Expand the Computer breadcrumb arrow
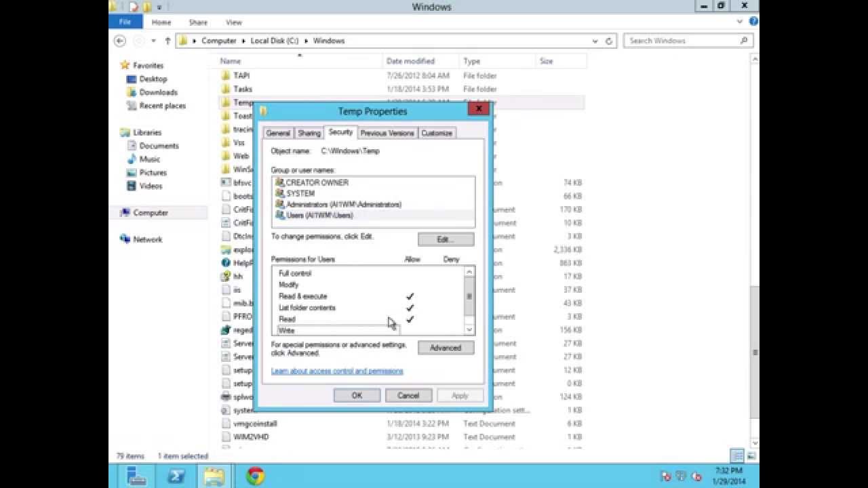 (x=243, y=41)
